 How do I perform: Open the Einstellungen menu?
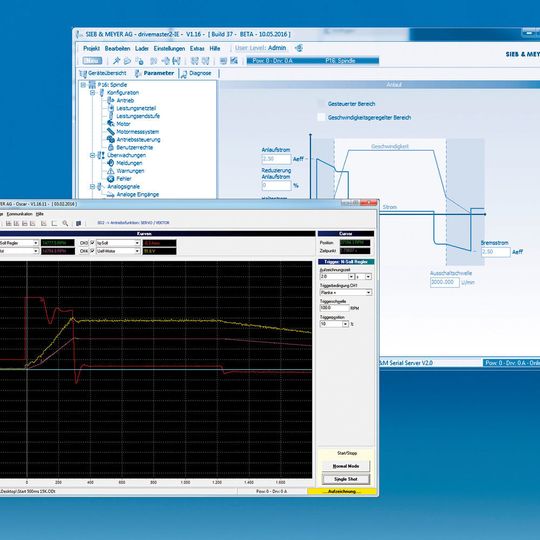(169, 49)
